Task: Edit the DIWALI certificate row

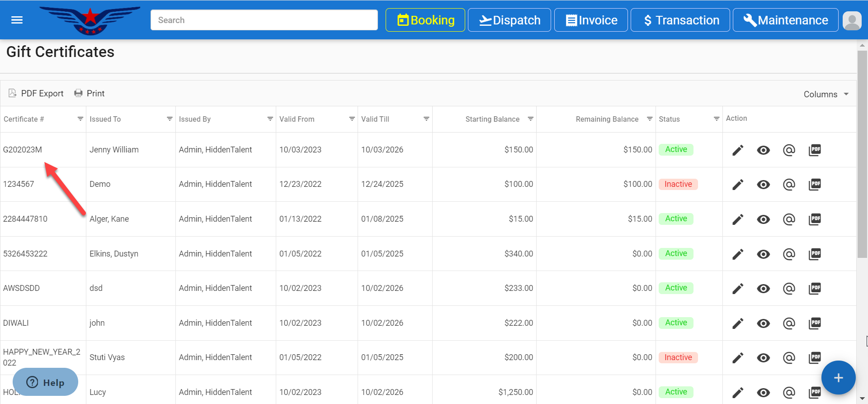Action: (x=738, y=323)
